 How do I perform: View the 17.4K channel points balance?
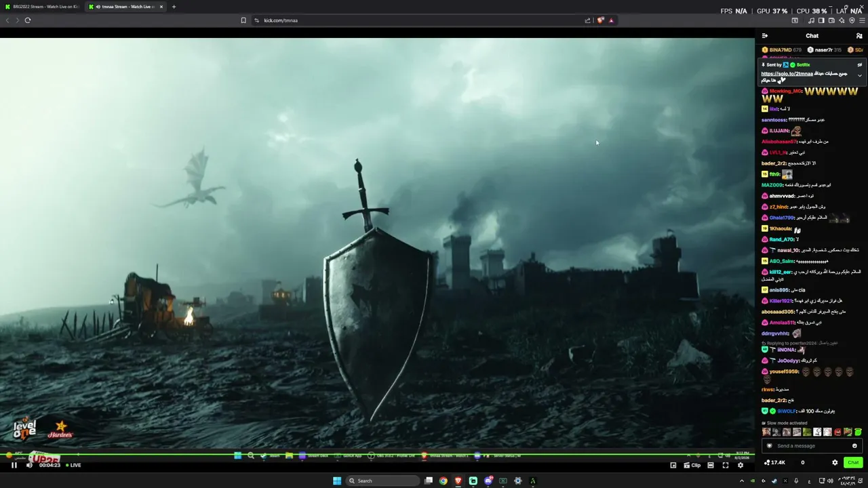pyautogui.click(x=774, y=462)
